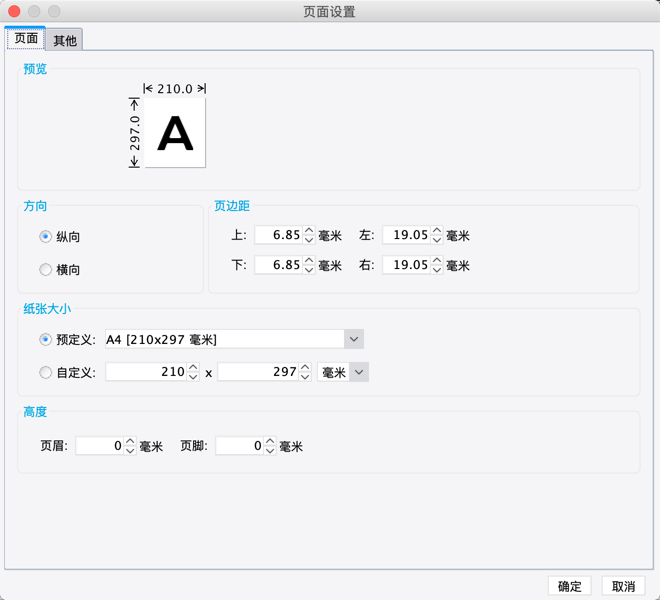Click the custom height 297 field
This screenshot has height=600, width=660.
pos(258,372)
